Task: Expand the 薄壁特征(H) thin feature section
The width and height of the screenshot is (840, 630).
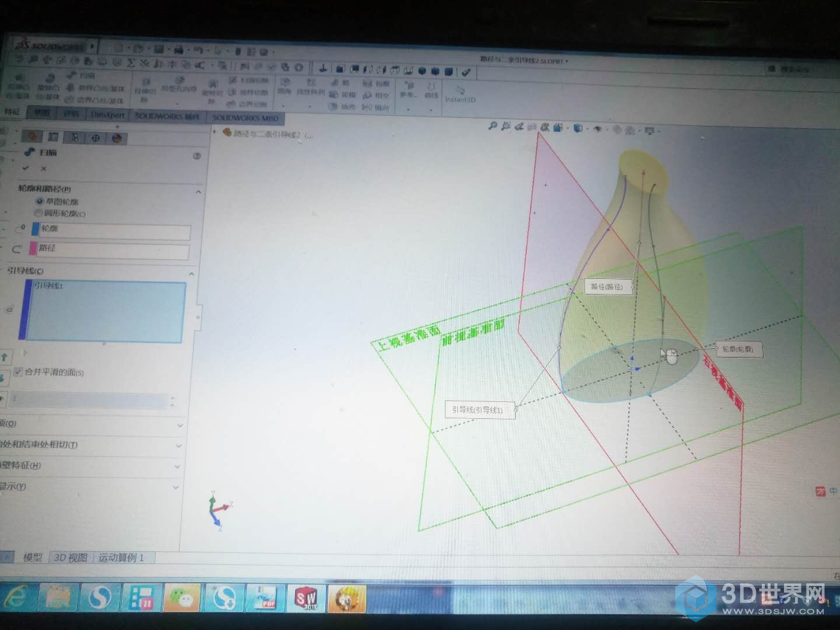Action: 177,467
